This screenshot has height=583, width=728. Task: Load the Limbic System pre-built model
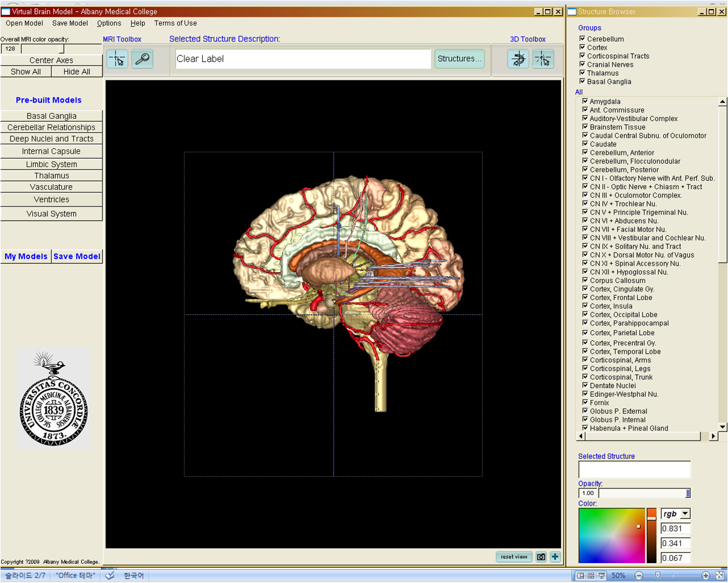(x=52, y=164)
